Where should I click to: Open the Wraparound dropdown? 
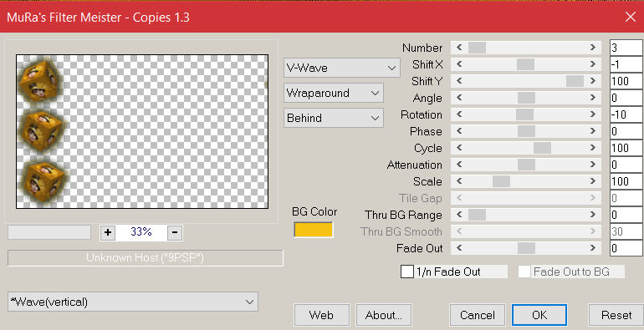334,93
